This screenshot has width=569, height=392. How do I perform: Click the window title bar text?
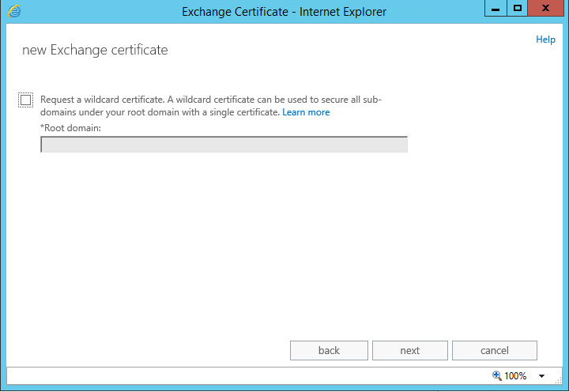(x=284, y=12)
